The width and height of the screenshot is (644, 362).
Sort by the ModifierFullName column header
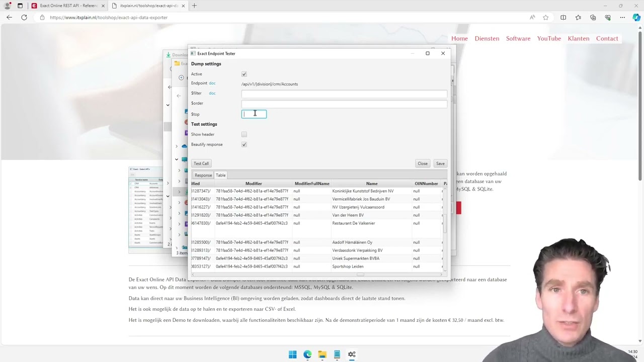click(x=312, y=184)
